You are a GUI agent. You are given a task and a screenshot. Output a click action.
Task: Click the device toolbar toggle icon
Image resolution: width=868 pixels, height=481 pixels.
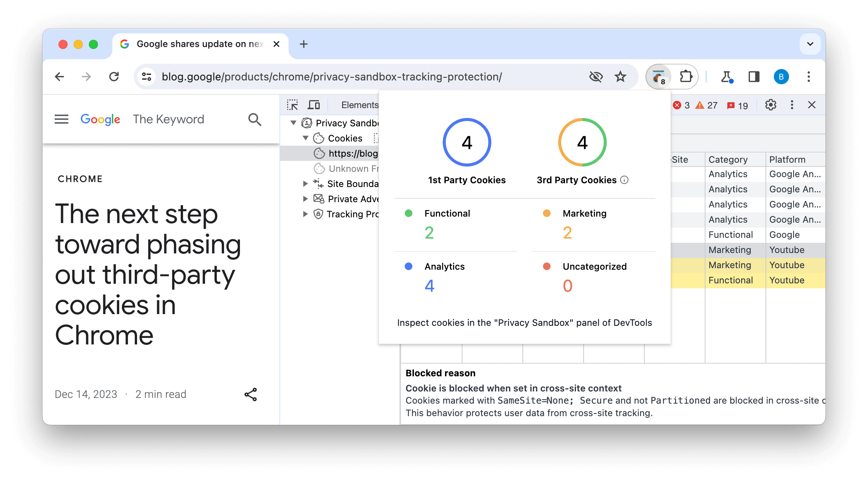pyautogui.click(x=315, y=104)
